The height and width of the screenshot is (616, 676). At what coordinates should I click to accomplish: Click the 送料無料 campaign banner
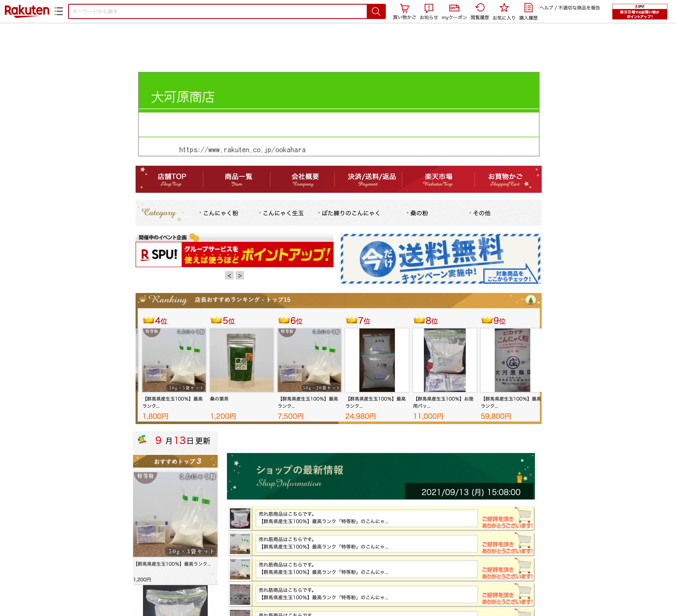click(x=440, y=259)
